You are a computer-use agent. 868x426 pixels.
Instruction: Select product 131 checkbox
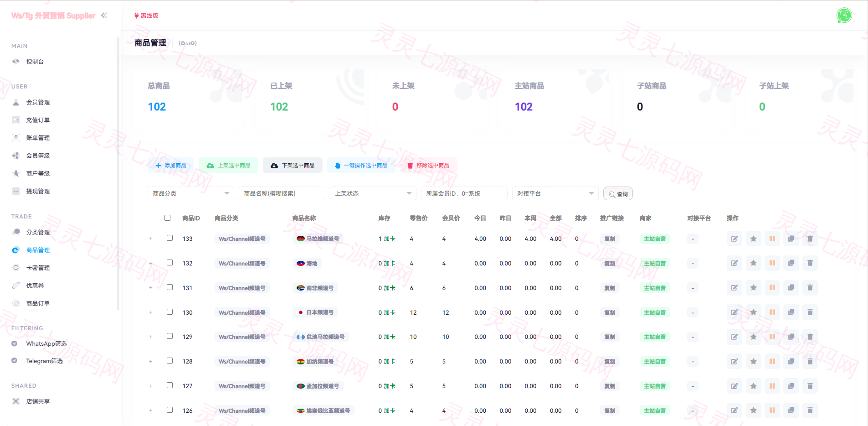[x=170, y=287]
